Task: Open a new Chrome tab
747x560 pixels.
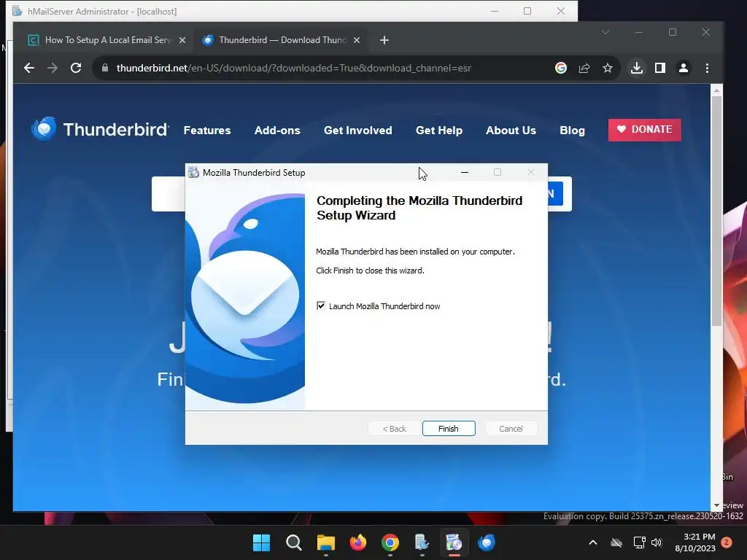Action: point(384,41)
